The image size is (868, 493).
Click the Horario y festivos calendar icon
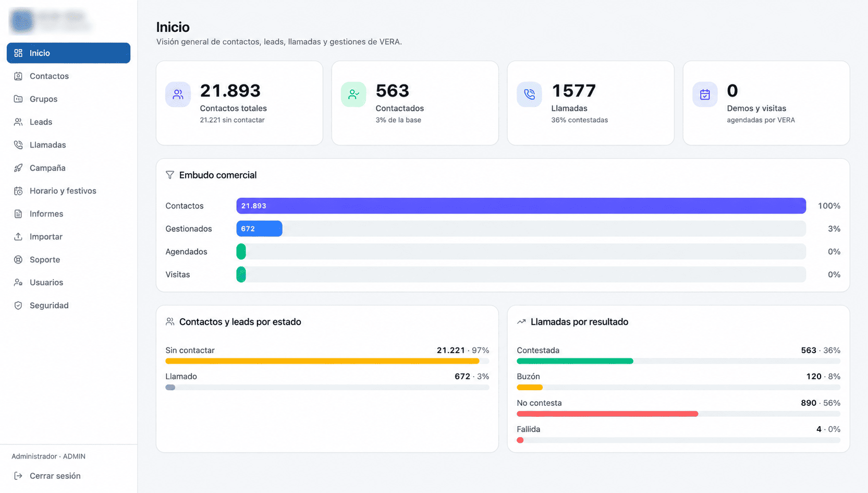click(x=18, y=191)
